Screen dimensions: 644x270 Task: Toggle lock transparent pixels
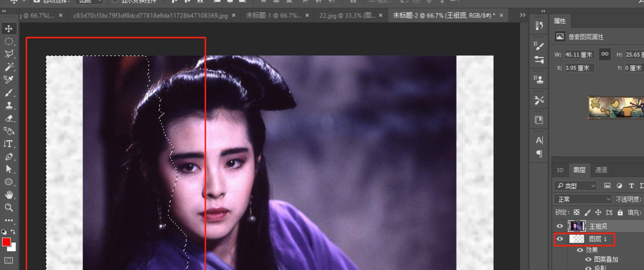coord(577,213)
